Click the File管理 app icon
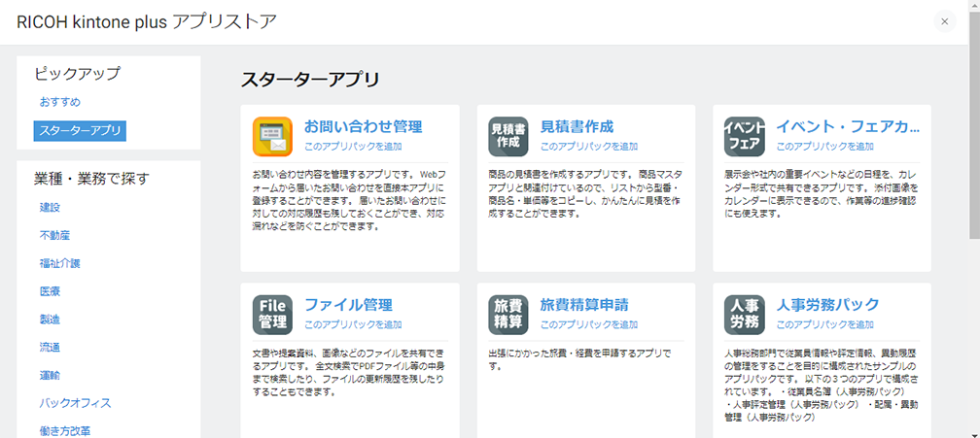980x438 pixels. pyautogui.click(x=272, y=314)
